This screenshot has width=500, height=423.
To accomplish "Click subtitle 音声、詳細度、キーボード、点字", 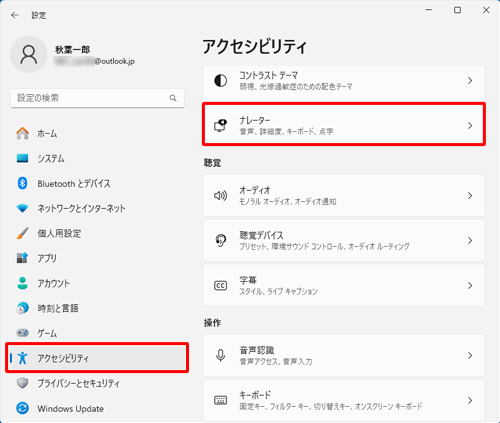I will [286, 131].
